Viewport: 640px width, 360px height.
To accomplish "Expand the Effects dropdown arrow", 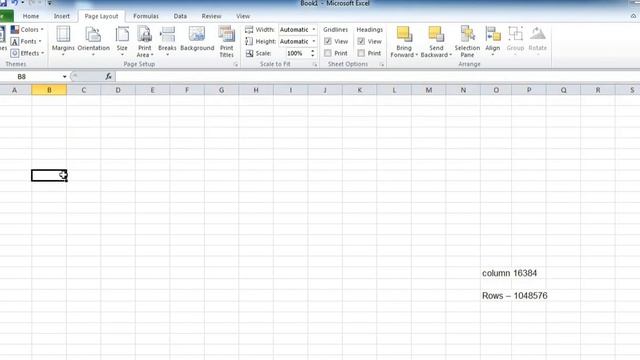I will coord(42,53).
